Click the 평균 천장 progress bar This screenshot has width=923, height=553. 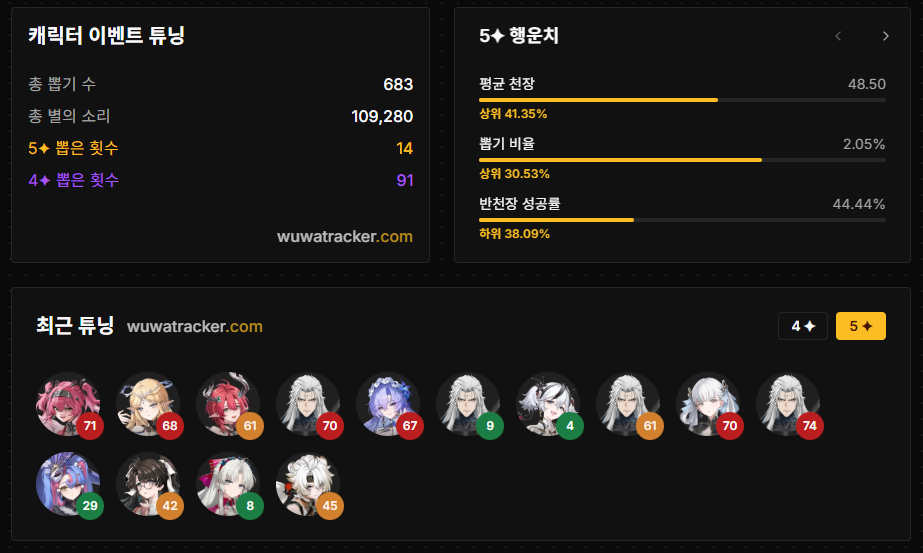[682, 100]
